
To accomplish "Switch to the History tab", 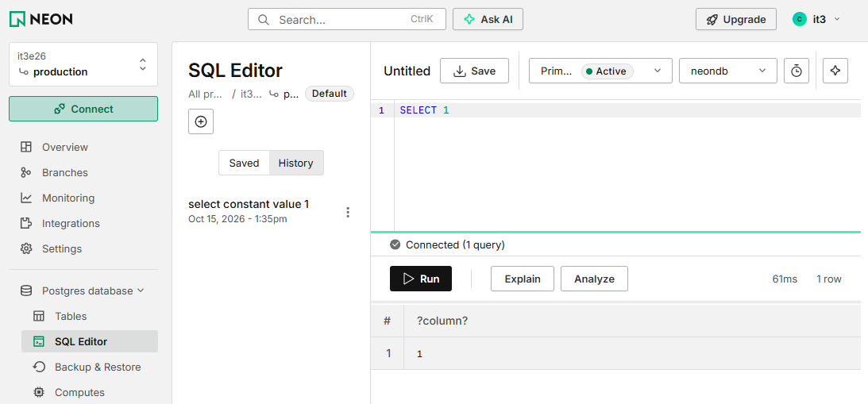I will (x=295, y=164).
